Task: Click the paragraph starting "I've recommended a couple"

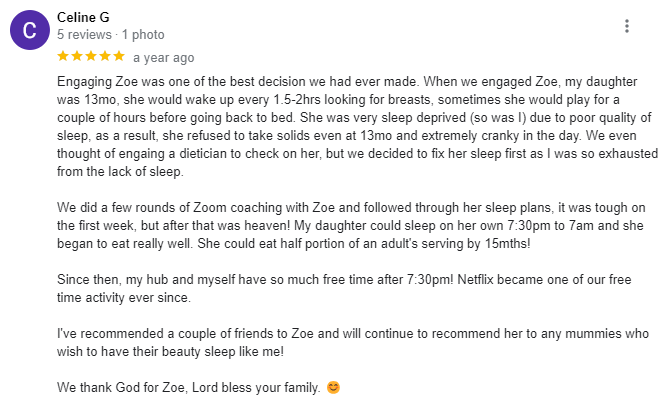Action: point(353,342)
